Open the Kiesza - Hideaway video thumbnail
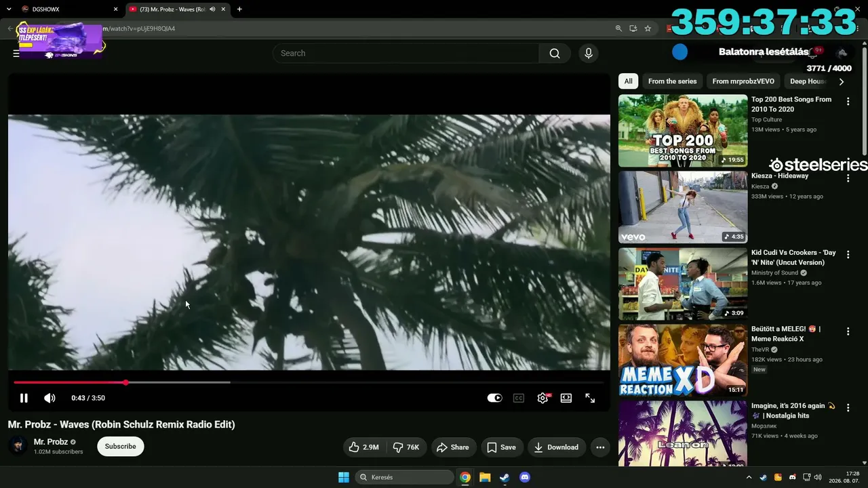Viewport: 868px width, 488px height. click(683, 207)
